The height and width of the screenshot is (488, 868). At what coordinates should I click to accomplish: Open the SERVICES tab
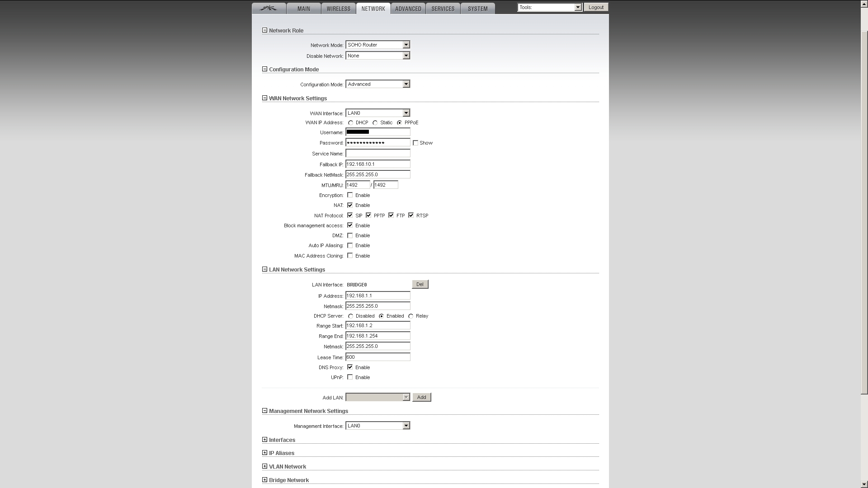pyautogui.click(x=443, y=9)
